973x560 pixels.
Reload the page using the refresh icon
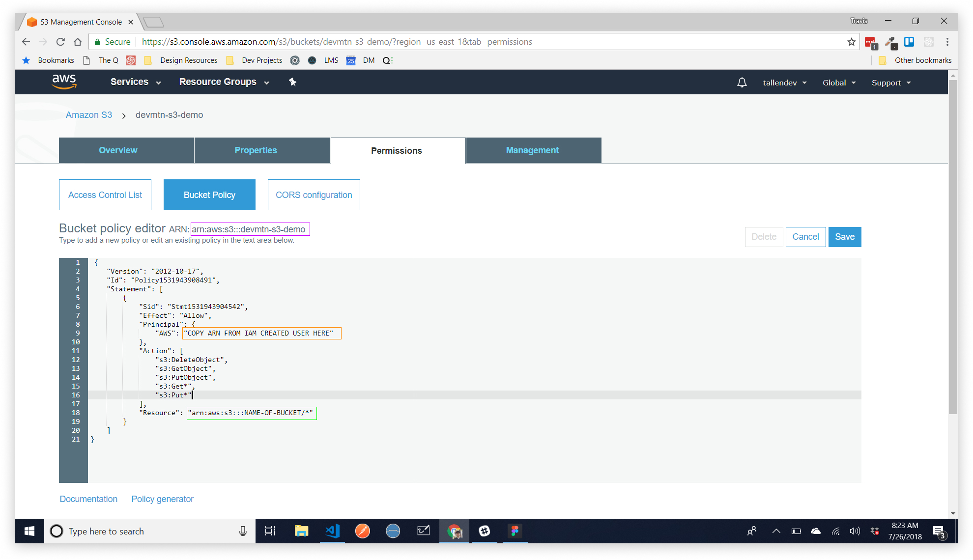(x=60, y=42)
